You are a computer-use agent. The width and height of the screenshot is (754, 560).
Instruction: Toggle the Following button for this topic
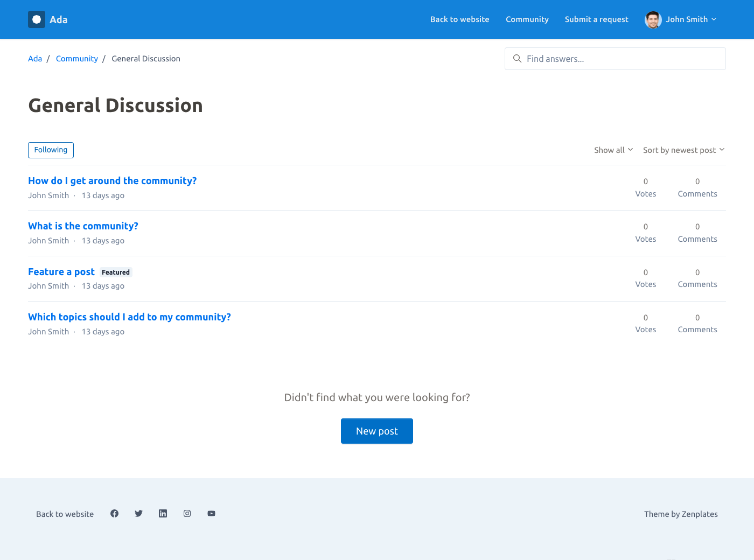[51, 150]
